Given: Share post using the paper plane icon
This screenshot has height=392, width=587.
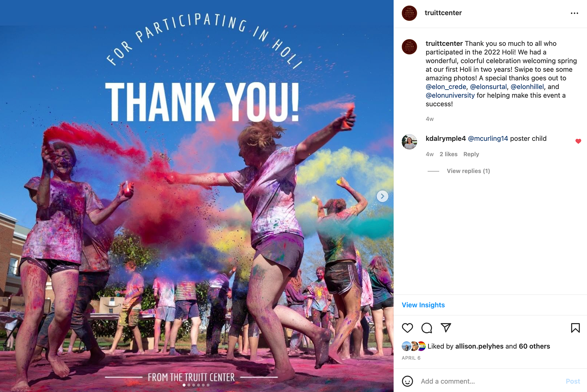Looking at the screenshot, I should [x=446, y=328].
